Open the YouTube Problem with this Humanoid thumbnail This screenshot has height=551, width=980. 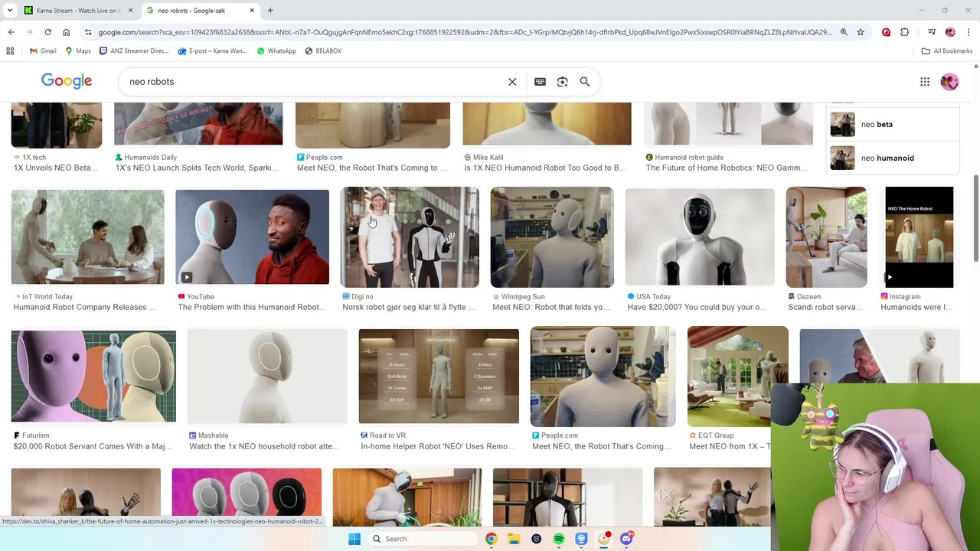(x=252, y=237)
